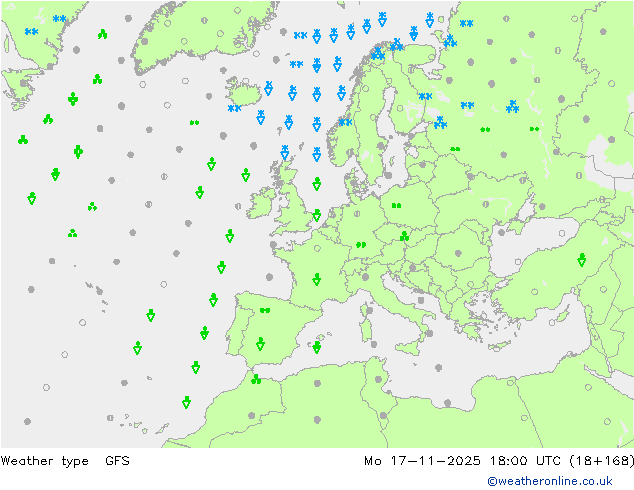
Task: Open the weatheronline.co.uk copyright link
Action: (x=549, y=481)
